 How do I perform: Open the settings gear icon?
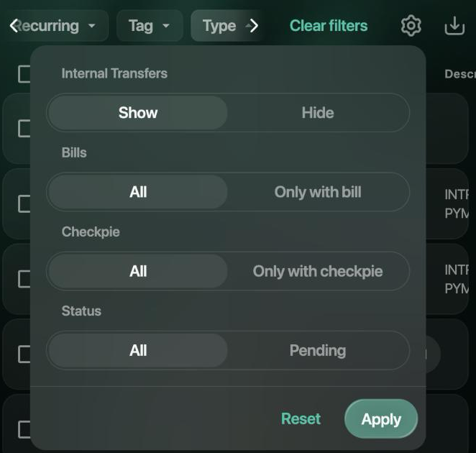411,25
